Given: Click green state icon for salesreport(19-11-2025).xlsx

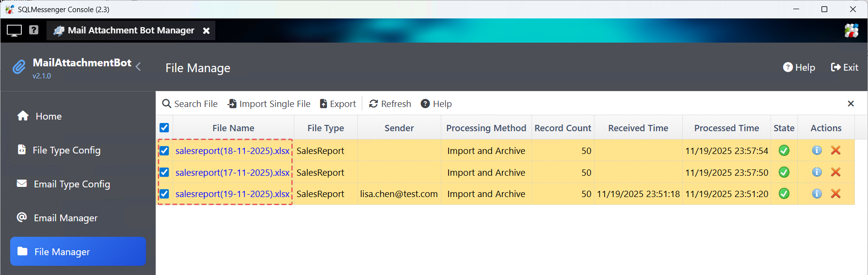Looking at the screenshot, I should click(784, 194).
